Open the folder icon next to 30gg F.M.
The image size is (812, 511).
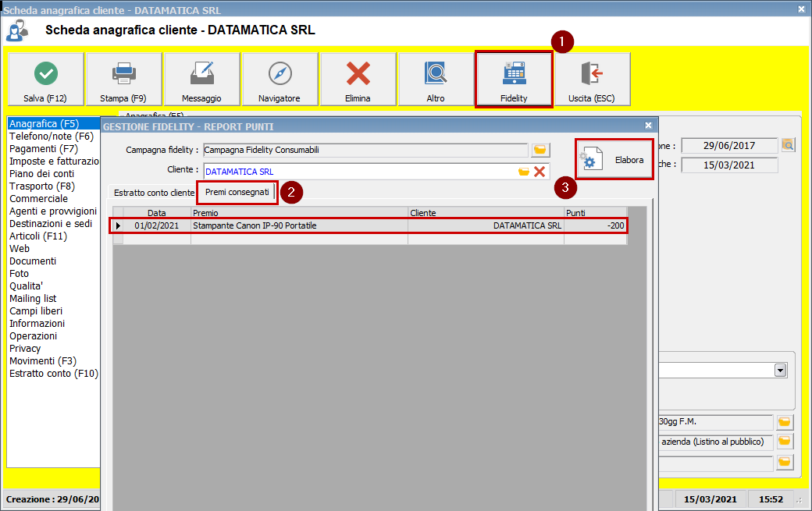pos(785,422)
